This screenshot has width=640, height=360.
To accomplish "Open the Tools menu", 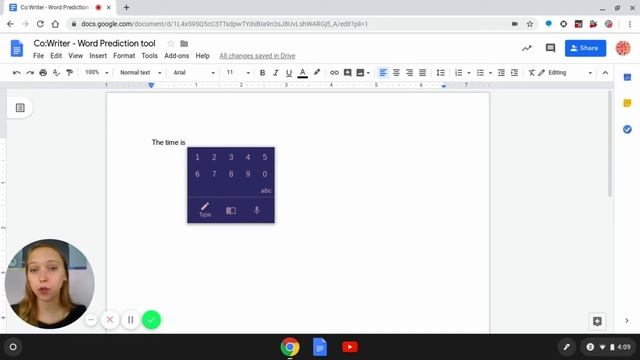I will [x=149, y=56].
